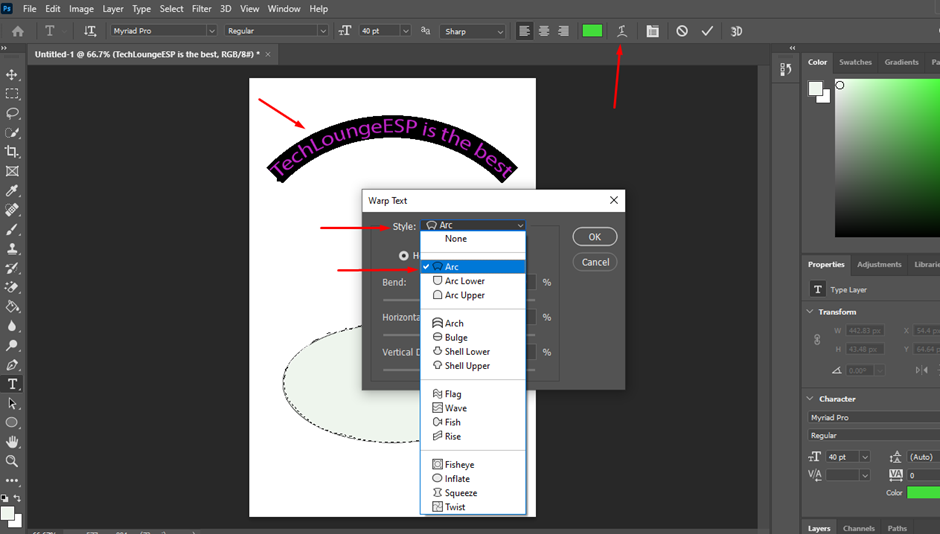
Task: Select the Lasso tool
Action: pos(12,113)
